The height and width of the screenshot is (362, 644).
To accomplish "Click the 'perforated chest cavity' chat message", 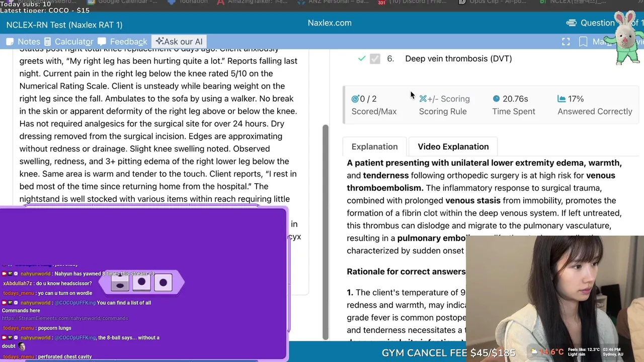I will (65, 356).
